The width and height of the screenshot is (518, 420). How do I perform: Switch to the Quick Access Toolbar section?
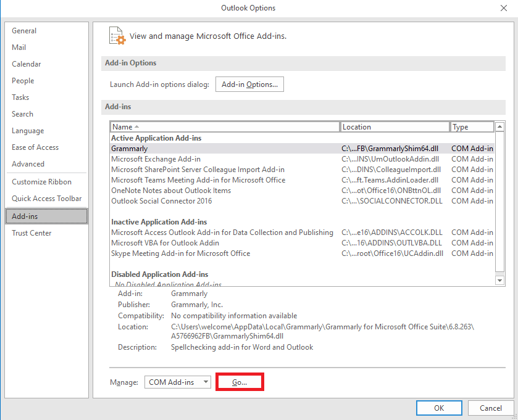46,198
